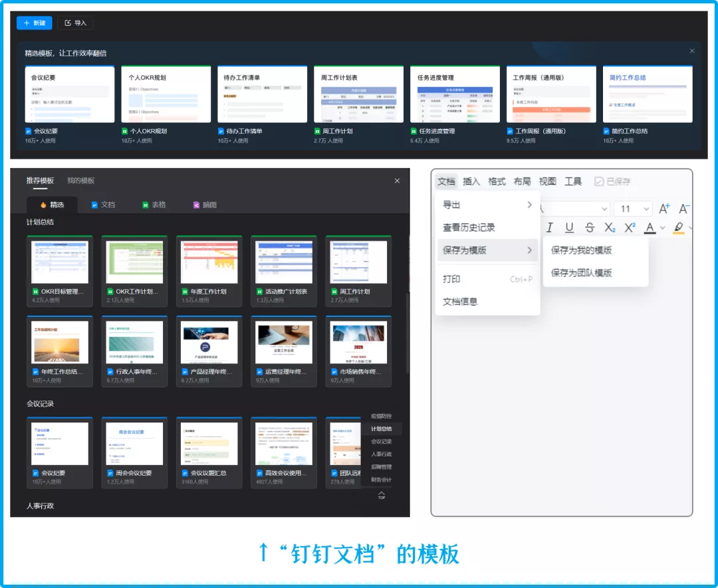The height and width of the screenshot is (588, 718).
Task: Open the 视图 menu
Action: point(547,181)
